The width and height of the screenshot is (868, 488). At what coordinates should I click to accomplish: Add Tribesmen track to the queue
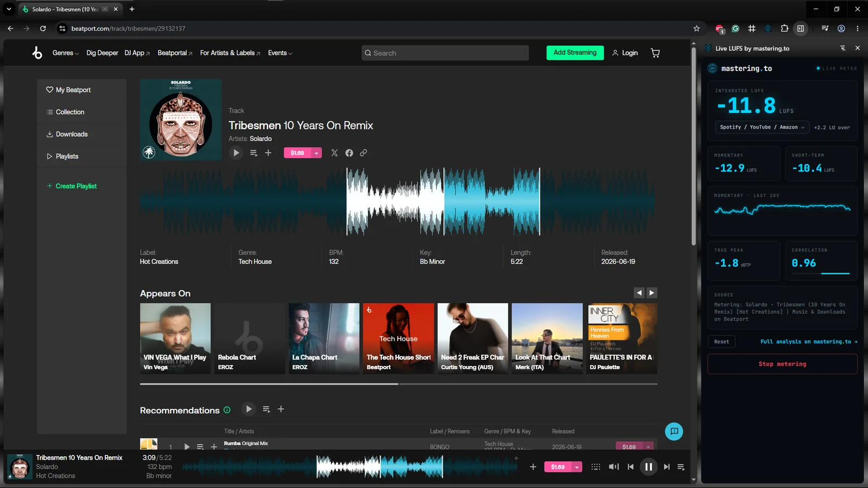[x=253, y=153]
